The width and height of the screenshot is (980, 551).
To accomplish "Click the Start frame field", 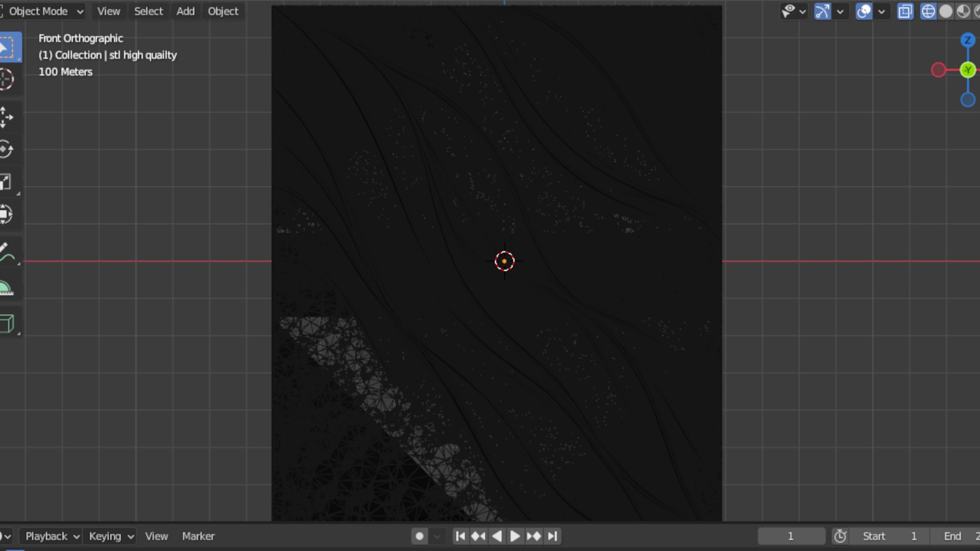I will click(889, 536).
